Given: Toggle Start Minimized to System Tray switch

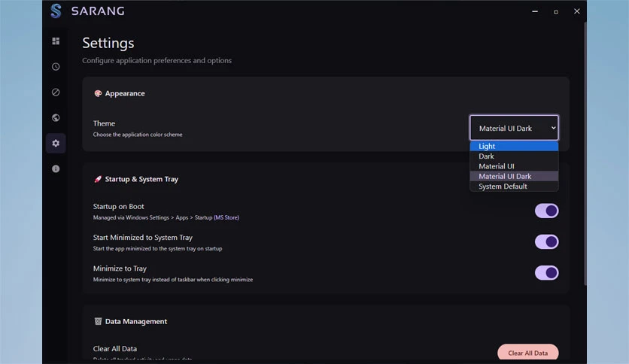Looking at the screenshot, I should point(546,241).
